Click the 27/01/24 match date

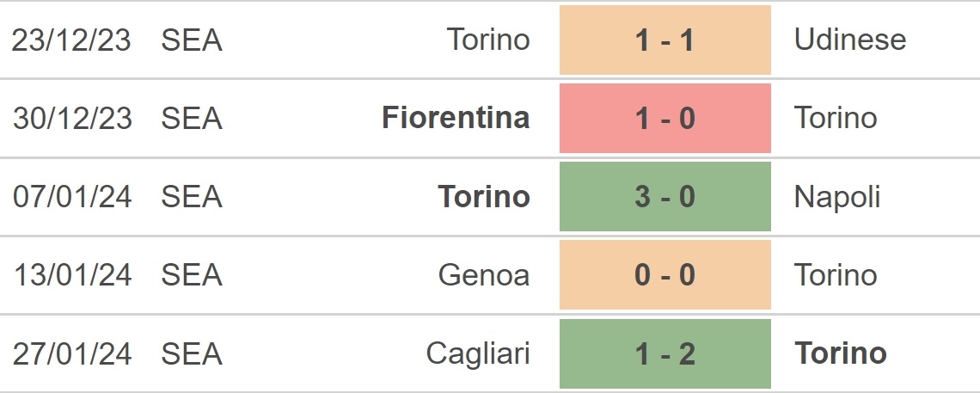(x=72, y=353)
